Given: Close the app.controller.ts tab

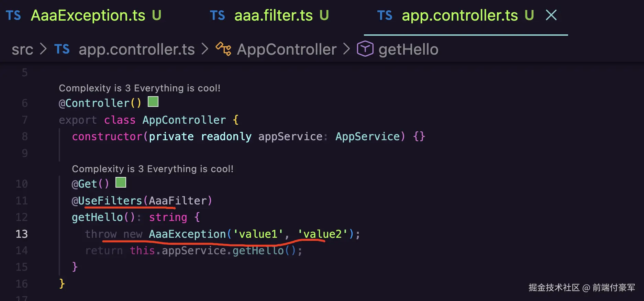Looking at the screenshot, I should 551,15.
